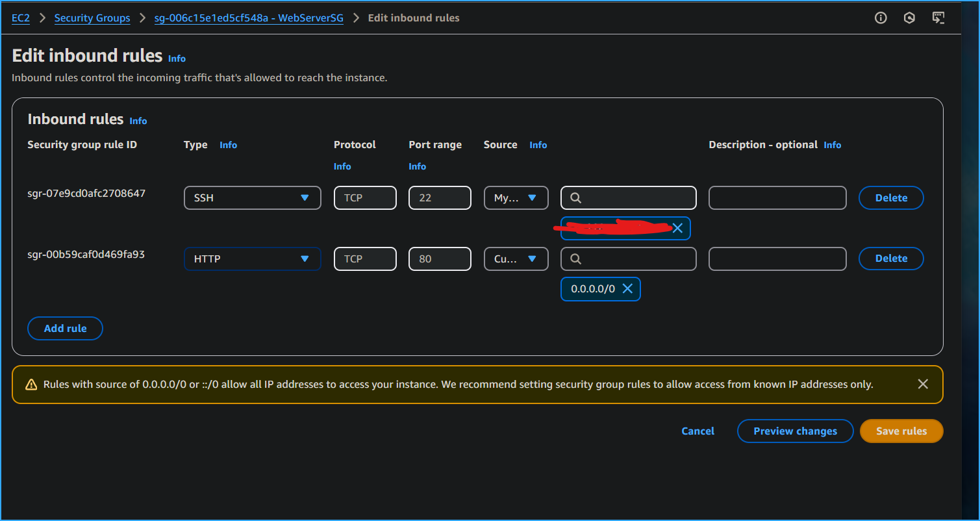Remove the highlighted source CIDR tag

678,228
